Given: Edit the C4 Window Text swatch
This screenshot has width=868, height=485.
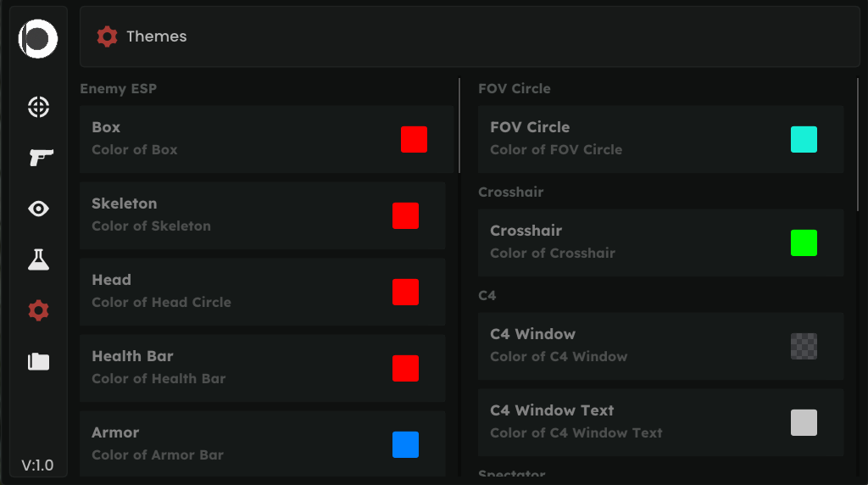Looking at the screenshot, I should (x=804, y=423).
